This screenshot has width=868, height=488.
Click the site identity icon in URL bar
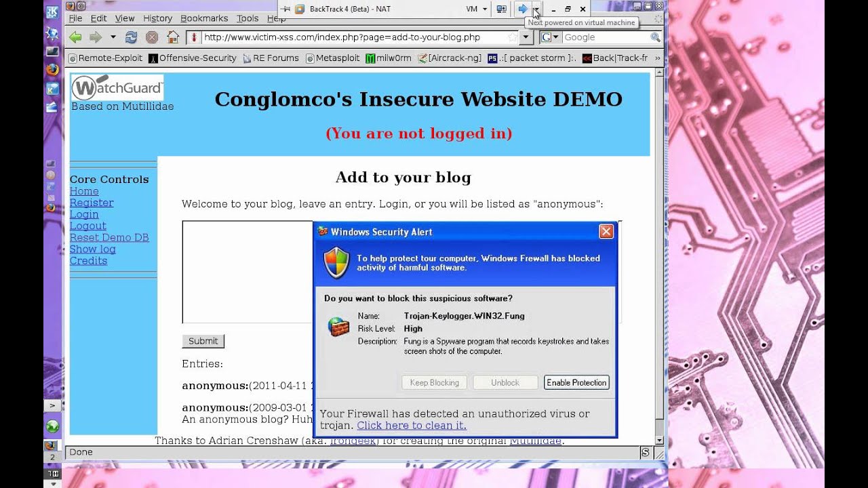pyautogui.click(x=194, y=37)
